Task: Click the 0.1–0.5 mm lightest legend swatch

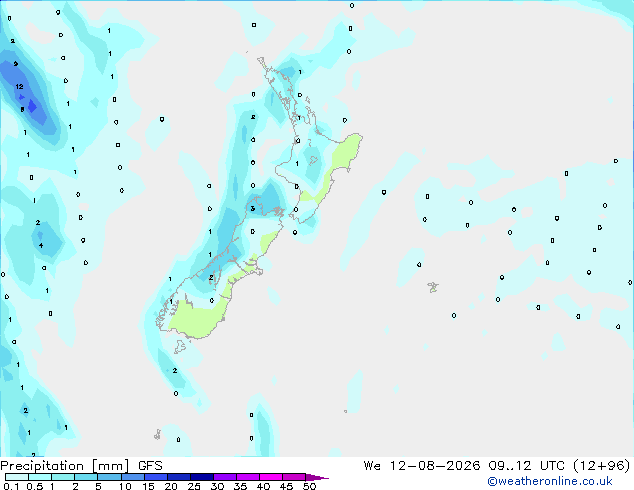Action: coord(17,477)
